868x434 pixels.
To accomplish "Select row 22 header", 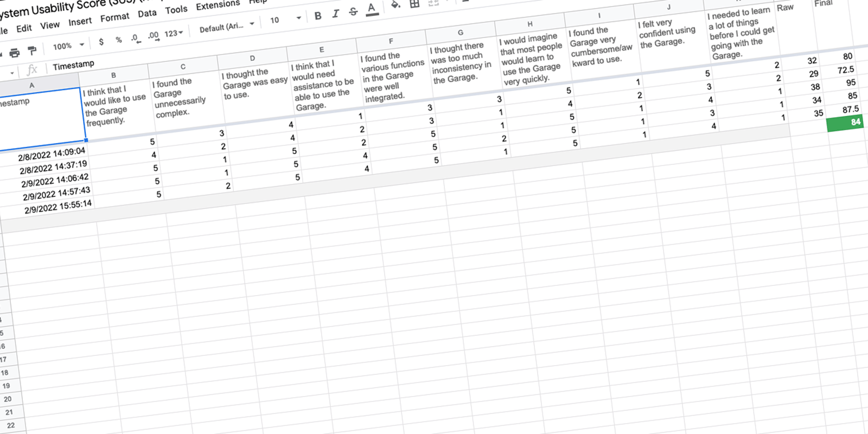I will coord(11,425).
